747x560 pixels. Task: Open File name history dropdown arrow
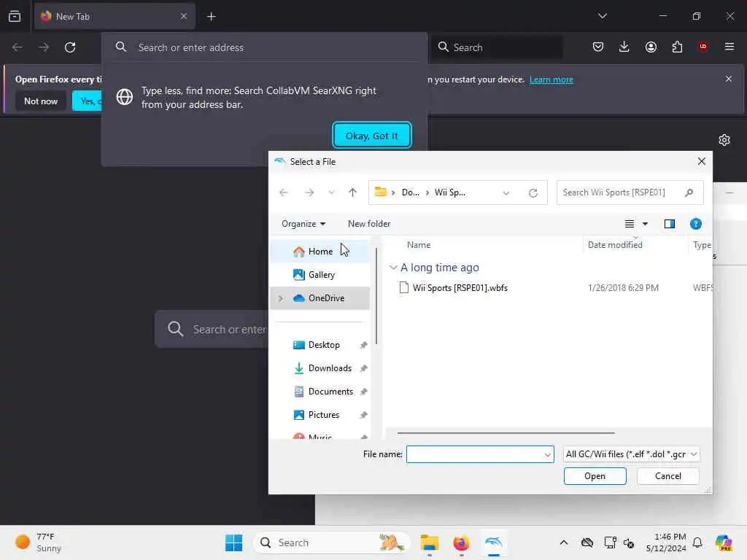[548, 455]
